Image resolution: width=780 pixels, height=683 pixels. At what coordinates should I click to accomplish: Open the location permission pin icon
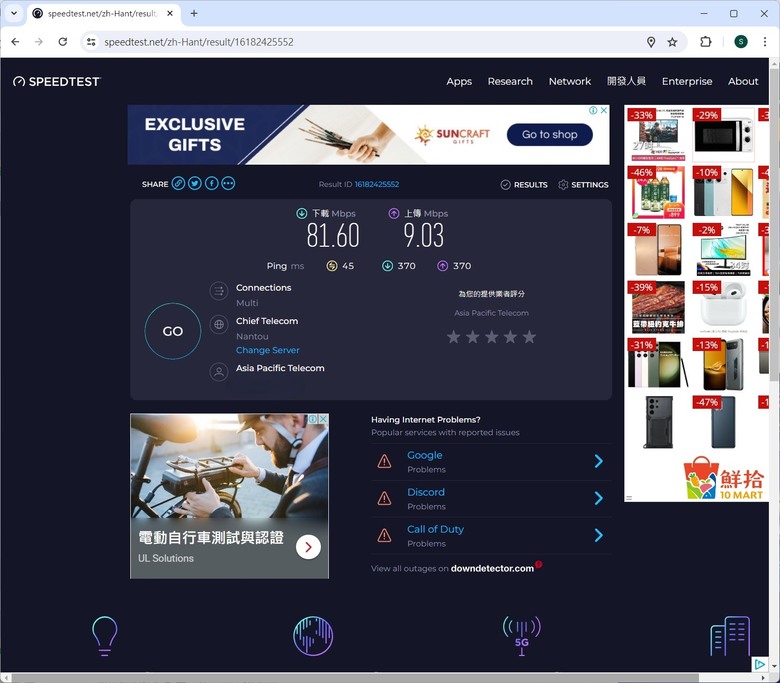pos(651,42)
